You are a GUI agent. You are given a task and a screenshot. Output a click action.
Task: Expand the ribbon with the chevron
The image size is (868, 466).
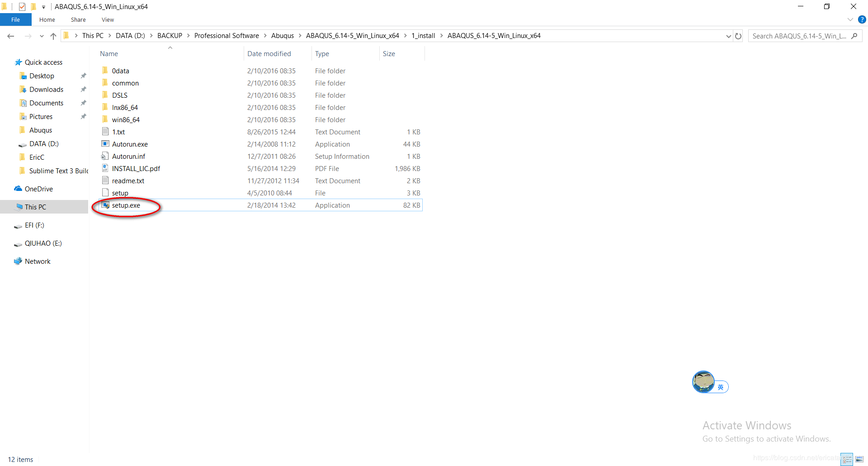(850, 19)
